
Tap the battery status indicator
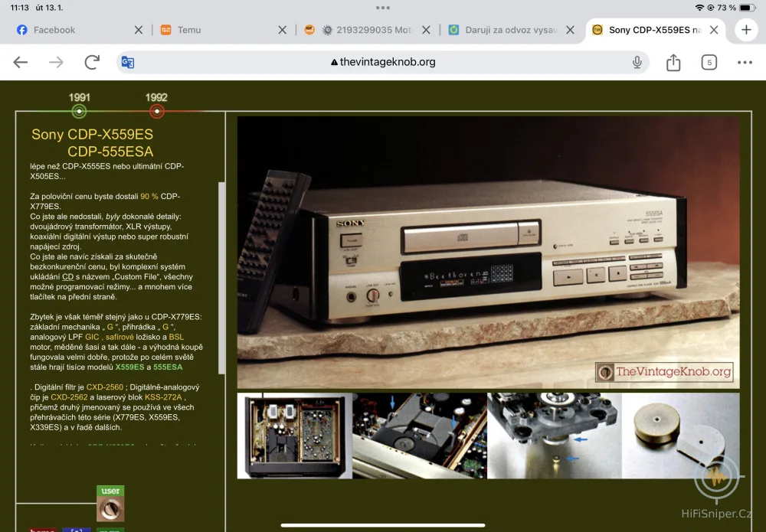(x=748, y=8)
